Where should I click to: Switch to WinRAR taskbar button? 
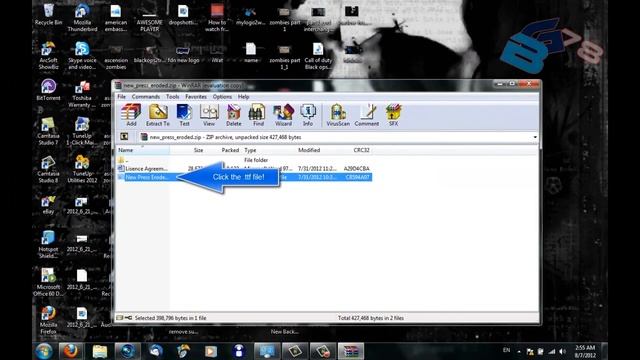[x=351, y=351]
